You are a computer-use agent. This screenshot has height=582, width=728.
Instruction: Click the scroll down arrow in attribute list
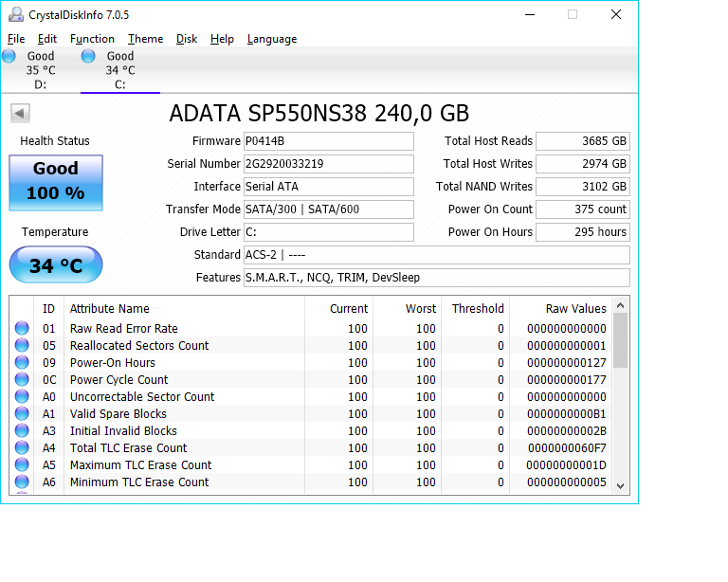620,486
